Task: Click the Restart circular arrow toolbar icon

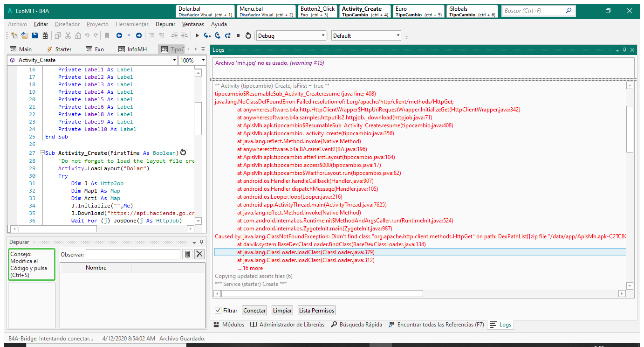Action: (248, 35)
